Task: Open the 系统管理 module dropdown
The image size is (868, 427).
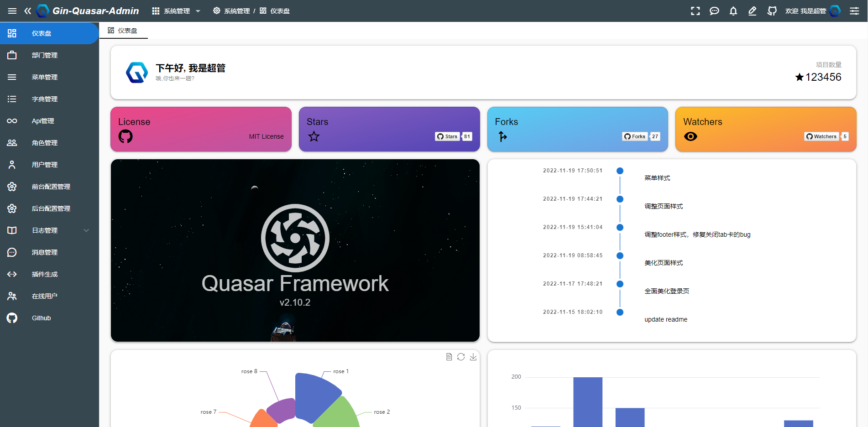Action: (176, 11)
